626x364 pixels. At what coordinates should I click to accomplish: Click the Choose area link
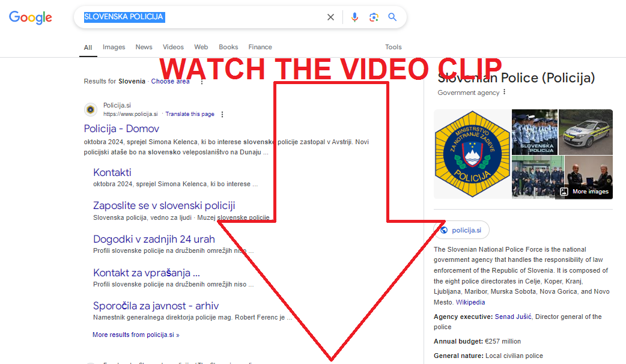170,81
